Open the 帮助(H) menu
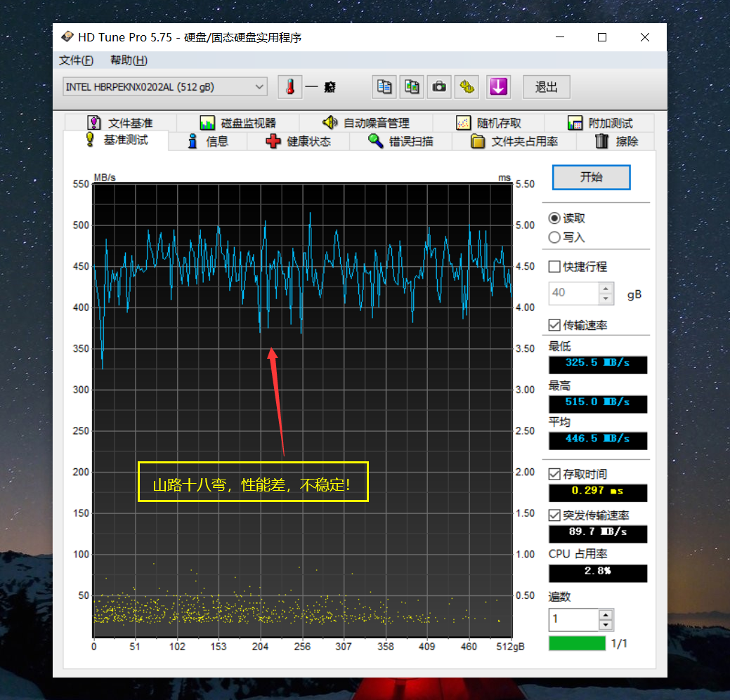Viewport: 730px width, 700px height. [x=129, y=60]
